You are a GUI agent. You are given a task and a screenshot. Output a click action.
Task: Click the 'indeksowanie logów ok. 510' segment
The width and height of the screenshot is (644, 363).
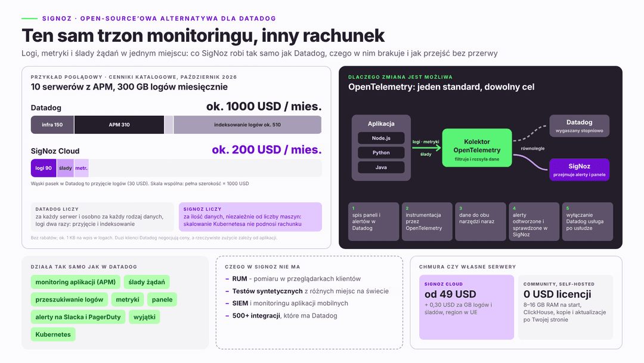point(247,125)
